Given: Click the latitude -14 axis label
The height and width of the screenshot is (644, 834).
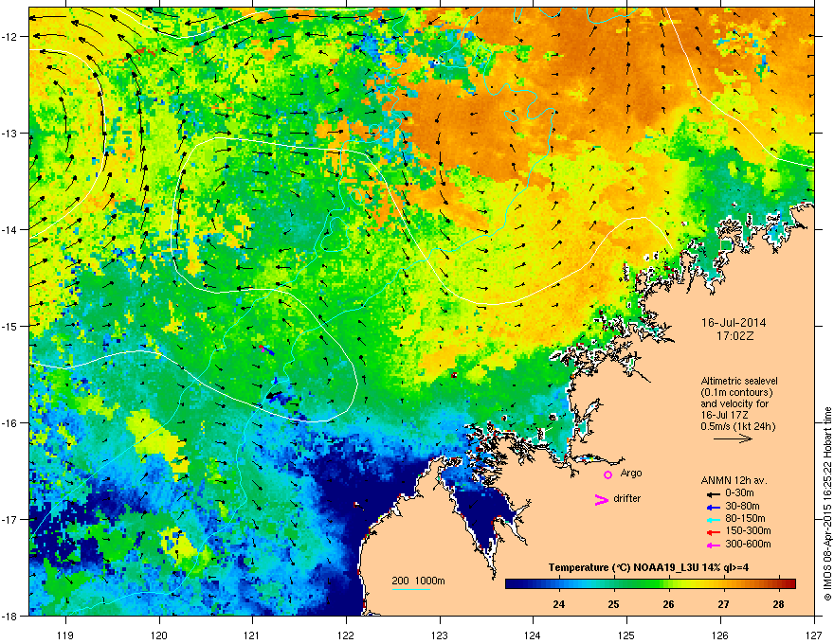Looking at the screenshot, I should point(10,229).
